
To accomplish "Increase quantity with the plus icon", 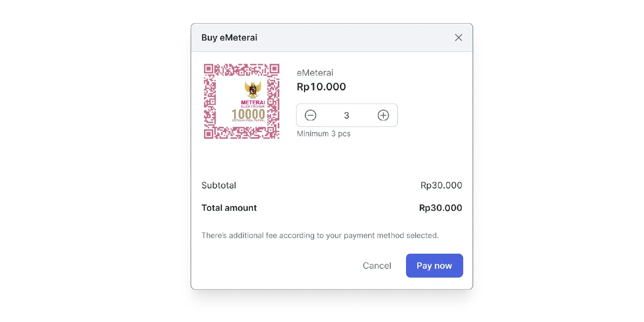I will tap(383, 115).
